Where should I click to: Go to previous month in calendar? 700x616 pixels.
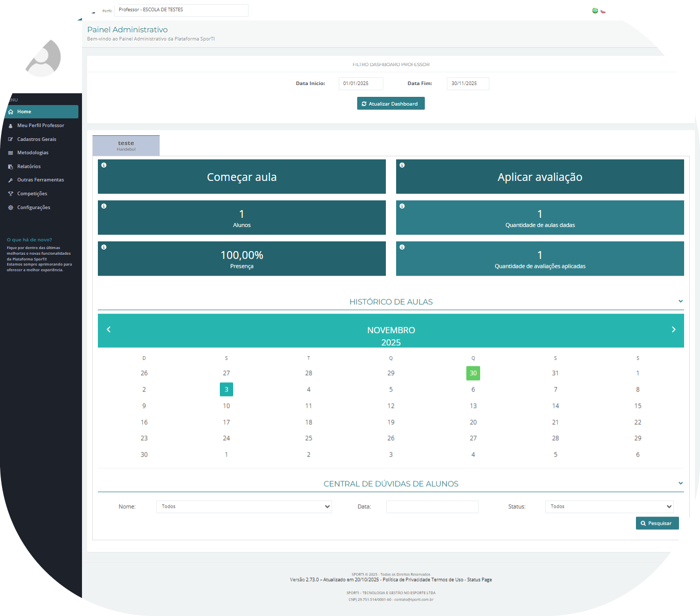(x=109, y=330)
